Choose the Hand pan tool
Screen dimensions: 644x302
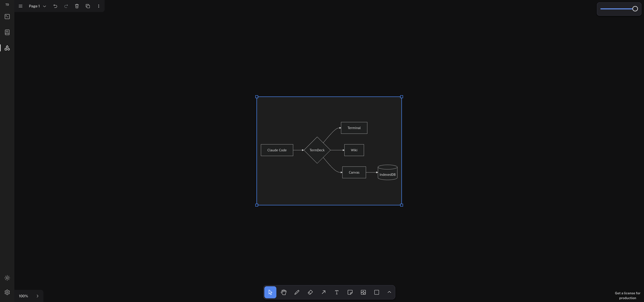pos(284,292)
